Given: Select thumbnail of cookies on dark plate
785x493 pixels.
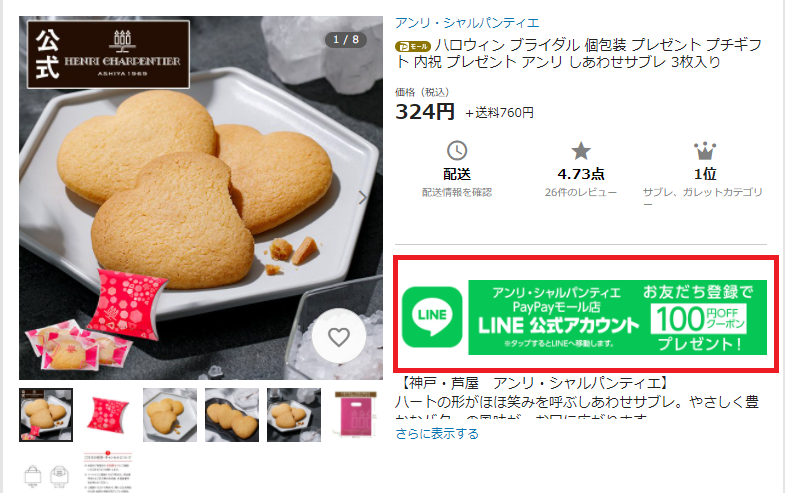Looking at the screenshot, I should (x=232, y=415).
